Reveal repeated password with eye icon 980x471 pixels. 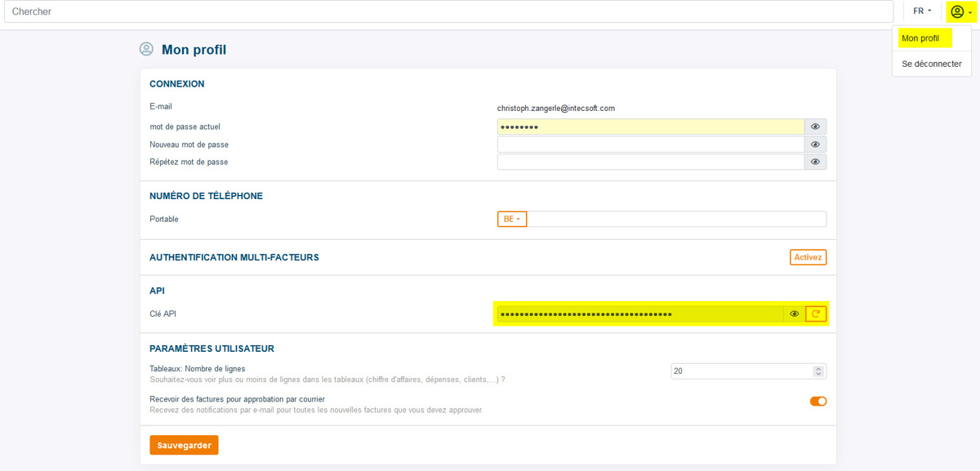[x=816, y=162]
